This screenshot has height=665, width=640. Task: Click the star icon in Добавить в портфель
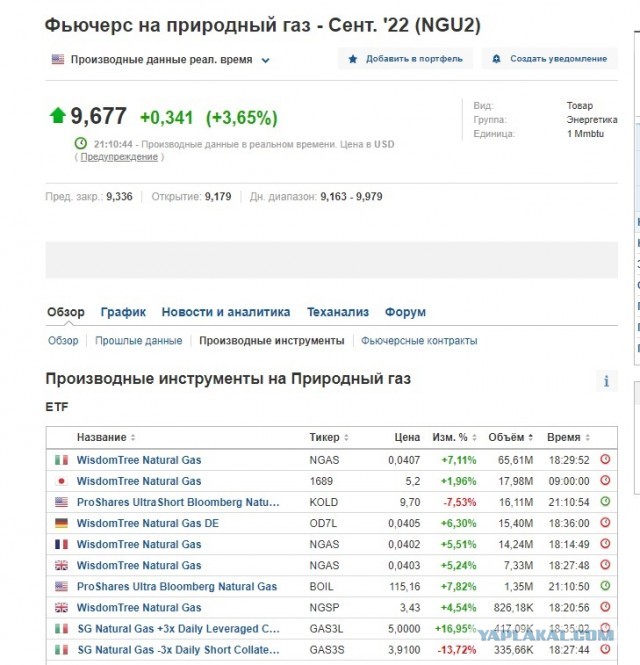pos(352,59)
